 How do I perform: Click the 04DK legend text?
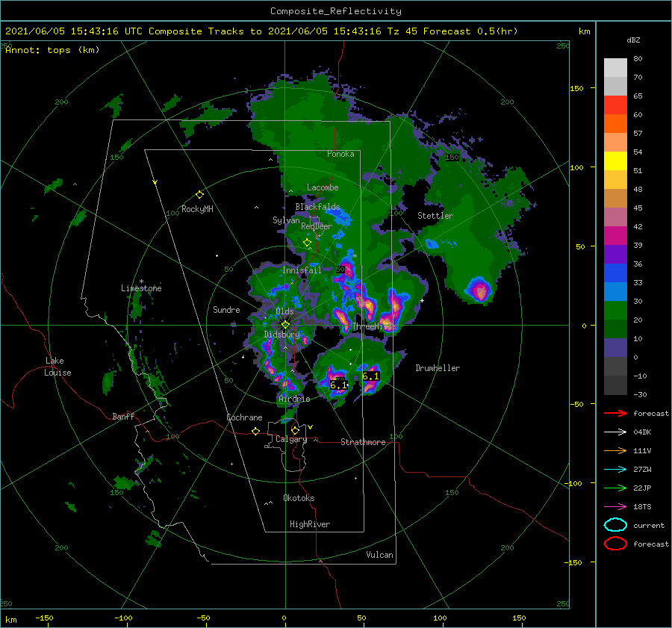pos(642,432)
